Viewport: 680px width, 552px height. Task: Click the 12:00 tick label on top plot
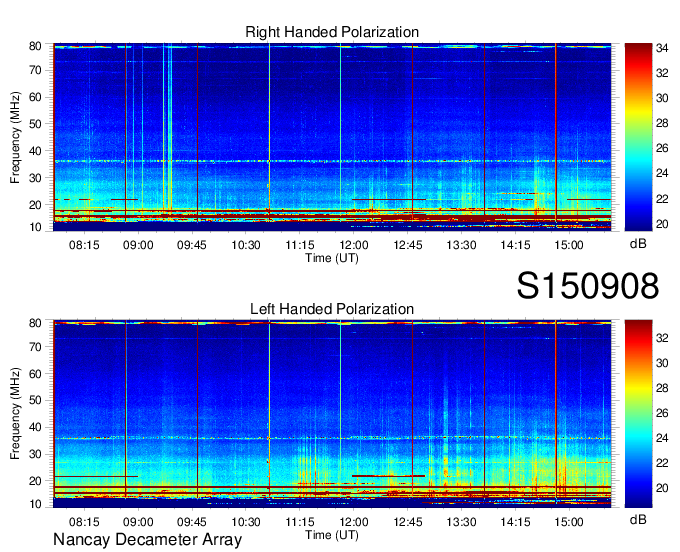[x=354, y=245]
